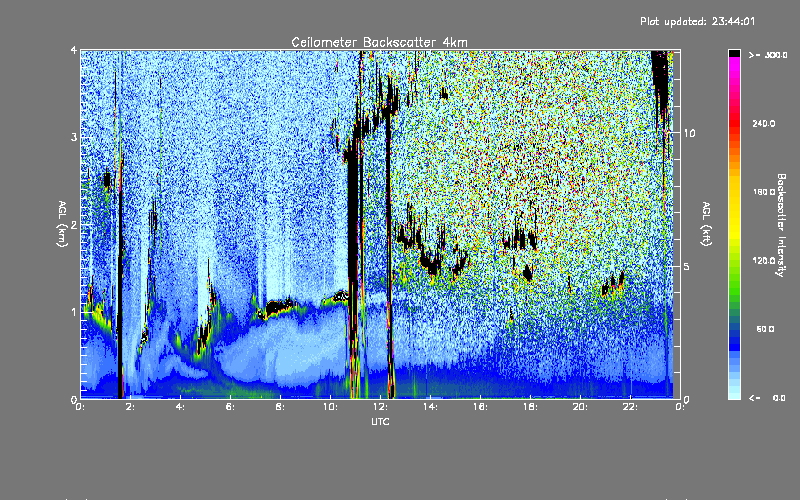Click the '<= 0.0' colorbar label
Viewport: 800px width, 500px height.
tap(767, 398)
